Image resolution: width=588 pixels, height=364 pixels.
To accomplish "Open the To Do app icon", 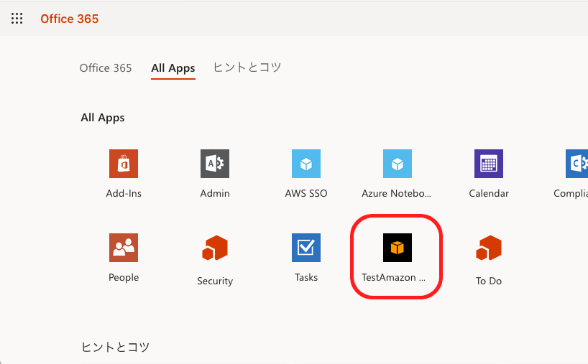I will click(x=489, y=248).
